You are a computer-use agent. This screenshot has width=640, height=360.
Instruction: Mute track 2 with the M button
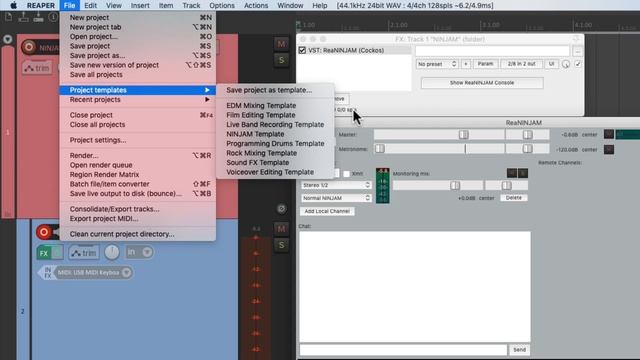[281, 229]
